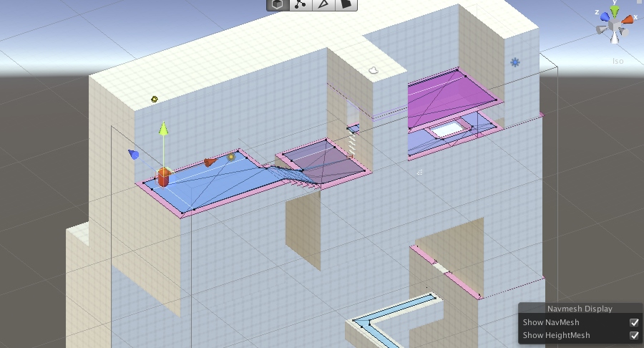
Task: Click the gray right cone of orientation gizmo
Action: 624,32
